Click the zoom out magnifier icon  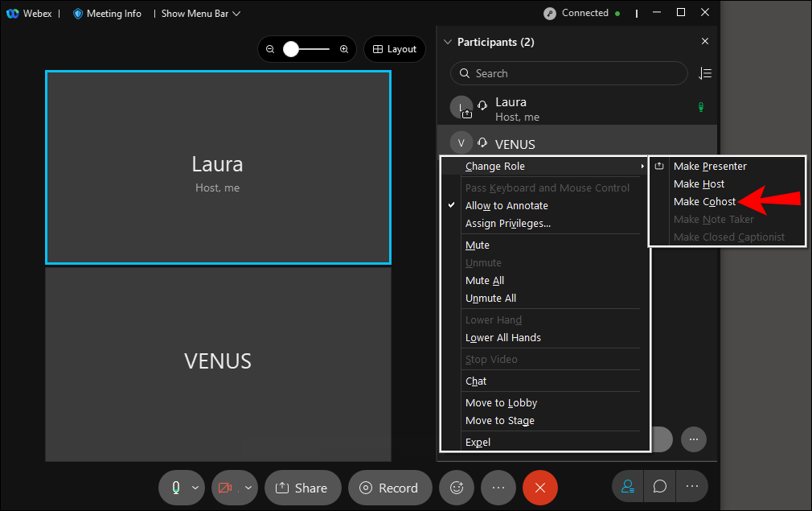270,49
